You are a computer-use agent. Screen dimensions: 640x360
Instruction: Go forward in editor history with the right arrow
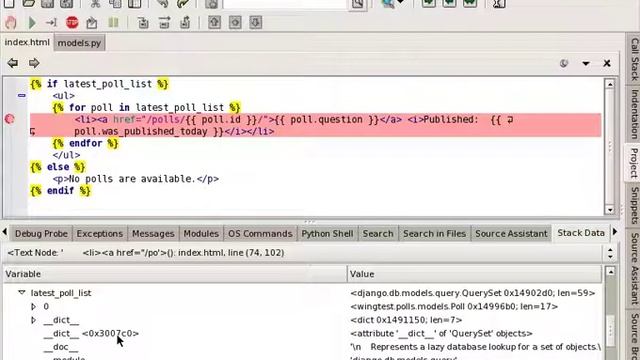tap(34, 63)
